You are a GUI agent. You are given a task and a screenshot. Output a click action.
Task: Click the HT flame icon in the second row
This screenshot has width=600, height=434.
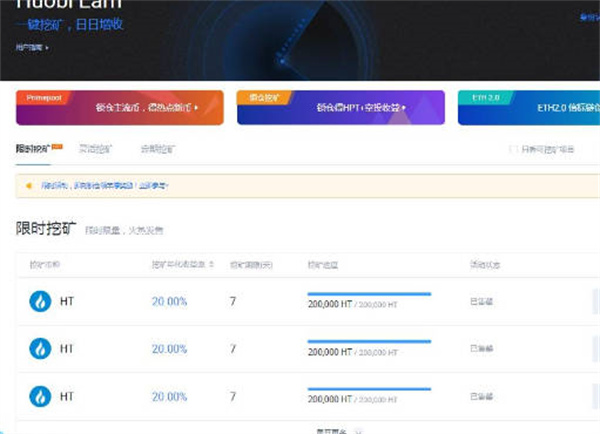click(40, 349)
